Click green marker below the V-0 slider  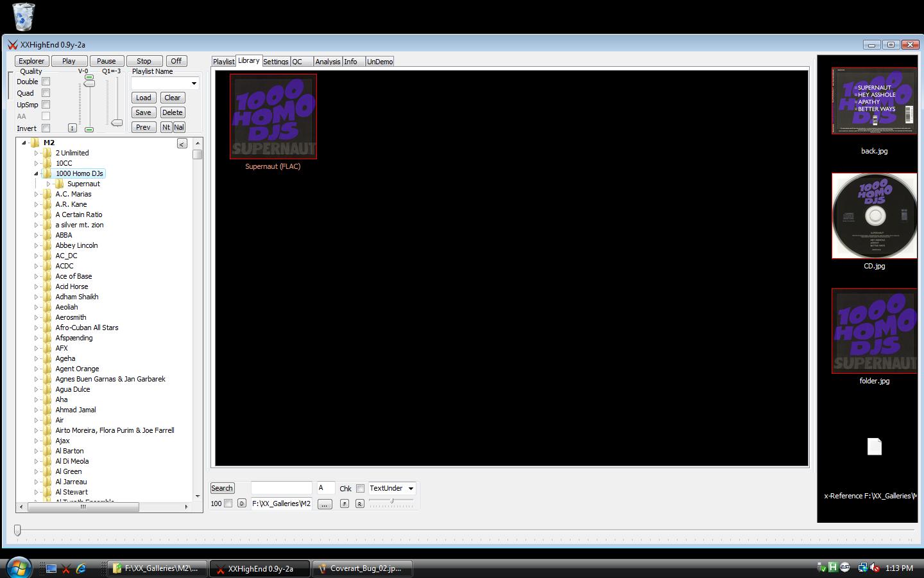click(89, 130)
